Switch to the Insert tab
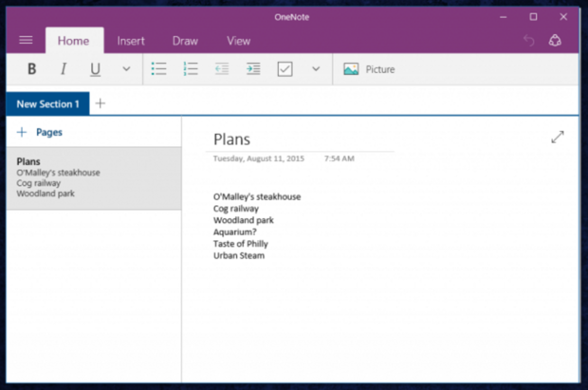This screenshot has height=390, width=588. coord(131,41)
